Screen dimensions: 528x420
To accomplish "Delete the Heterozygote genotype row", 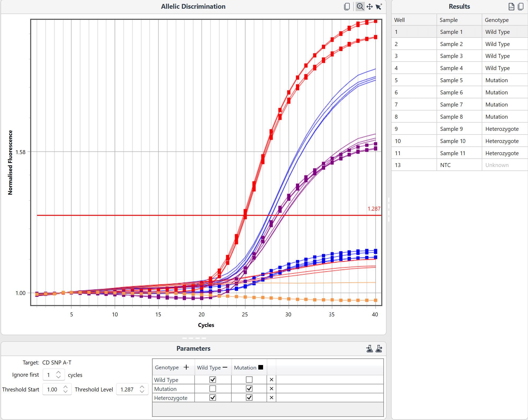I will [x=271, y=398].
